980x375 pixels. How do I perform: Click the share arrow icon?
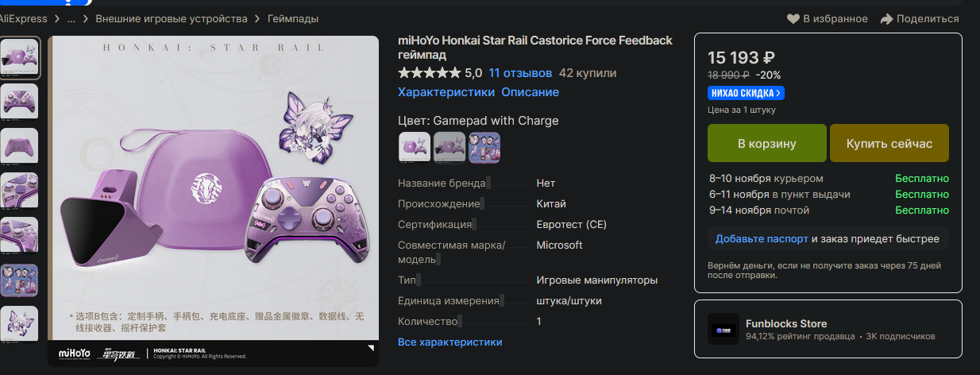click(x=887, y=18)
